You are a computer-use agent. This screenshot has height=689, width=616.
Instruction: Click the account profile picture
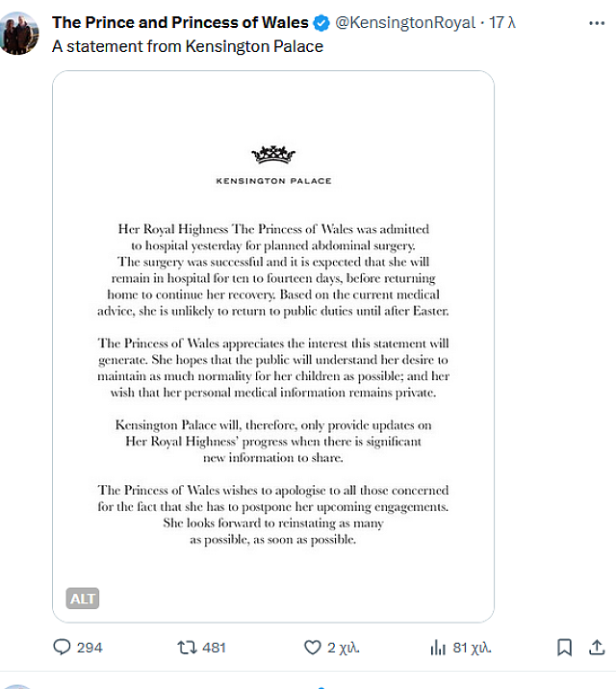click(19, 33)
